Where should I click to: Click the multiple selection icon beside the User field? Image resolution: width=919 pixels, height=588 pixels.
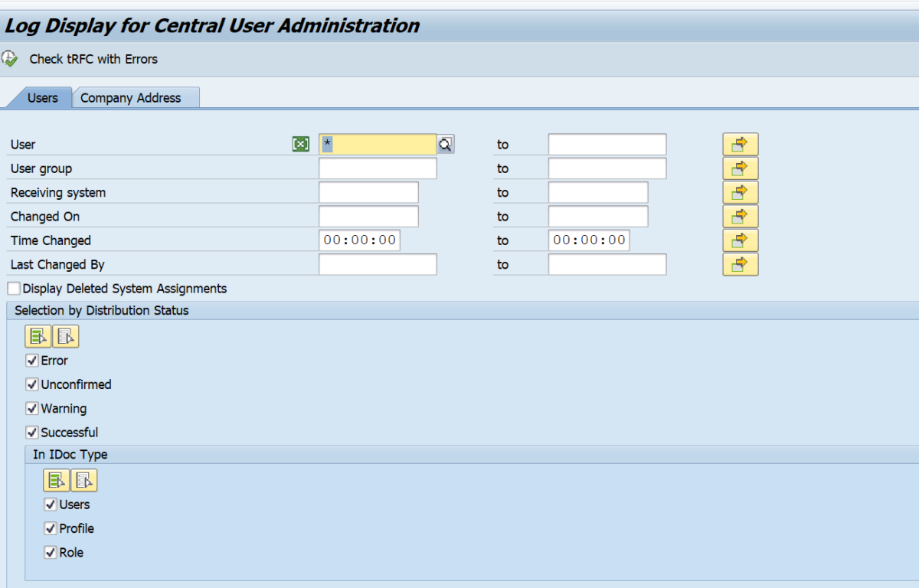(x=300, y=144)
